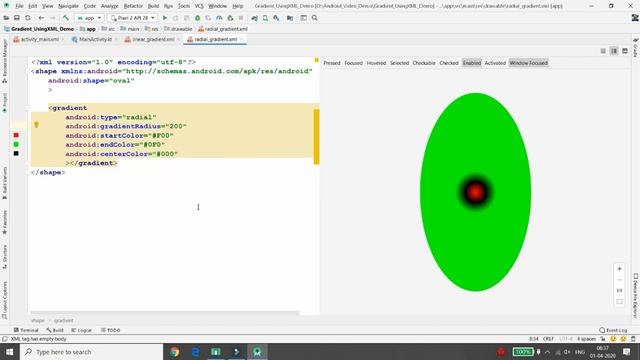Open the Build menu
This screenshot has width=640, height=360.
tap(153, 6)
